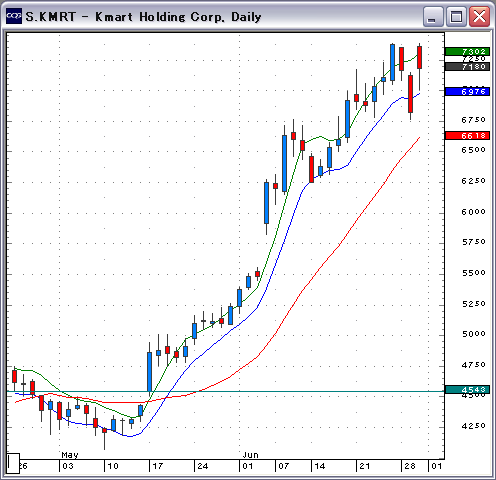
Task: Click the 10 date marker on time axis
Action: [113, 466]
